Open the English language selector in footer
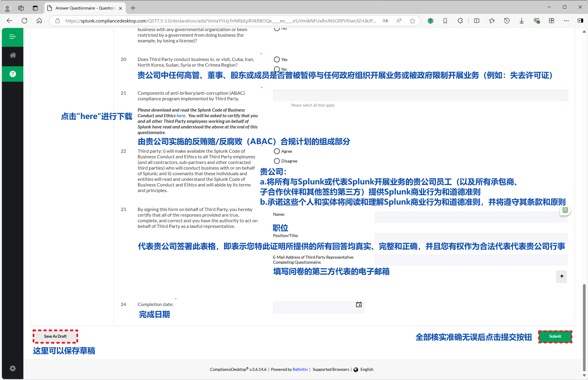The width and height of the screenshot is (588, 380). (367, 369)
